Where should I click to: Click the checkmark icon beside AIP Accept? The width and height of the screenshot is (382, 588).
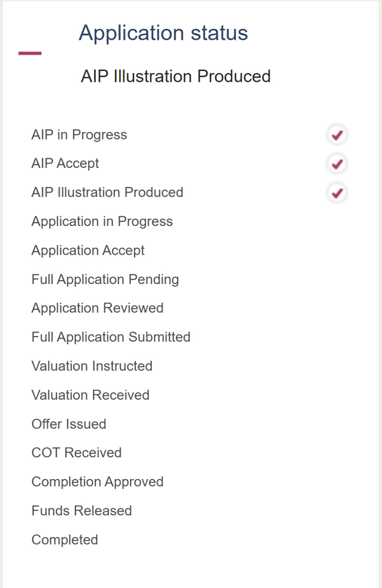337,164
